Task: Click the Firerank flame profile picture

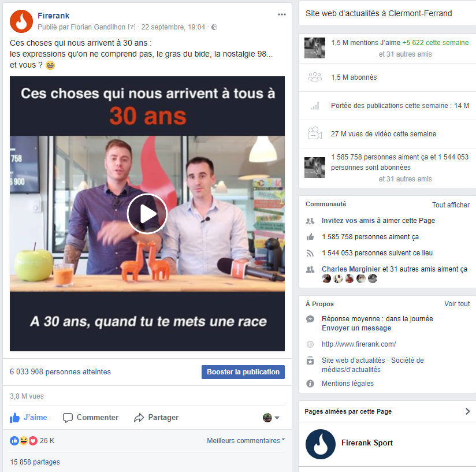Action: pyautogui.click(x=21, y=21)
